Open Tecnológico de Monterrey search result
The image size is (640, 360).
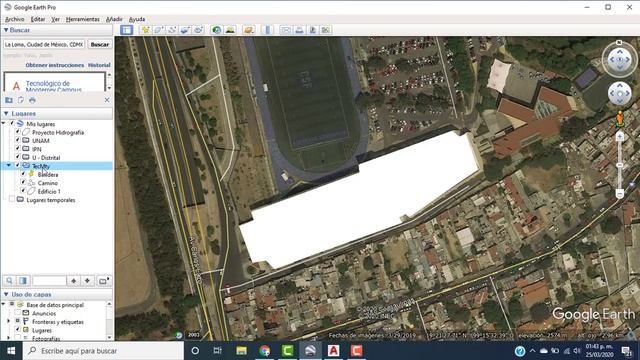(53, 86)
